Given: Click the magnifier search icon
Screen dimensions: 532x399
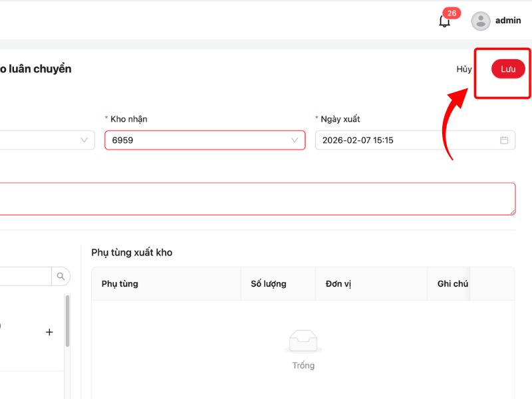Looking at the screenshot, I should click(x=61, y=276).
